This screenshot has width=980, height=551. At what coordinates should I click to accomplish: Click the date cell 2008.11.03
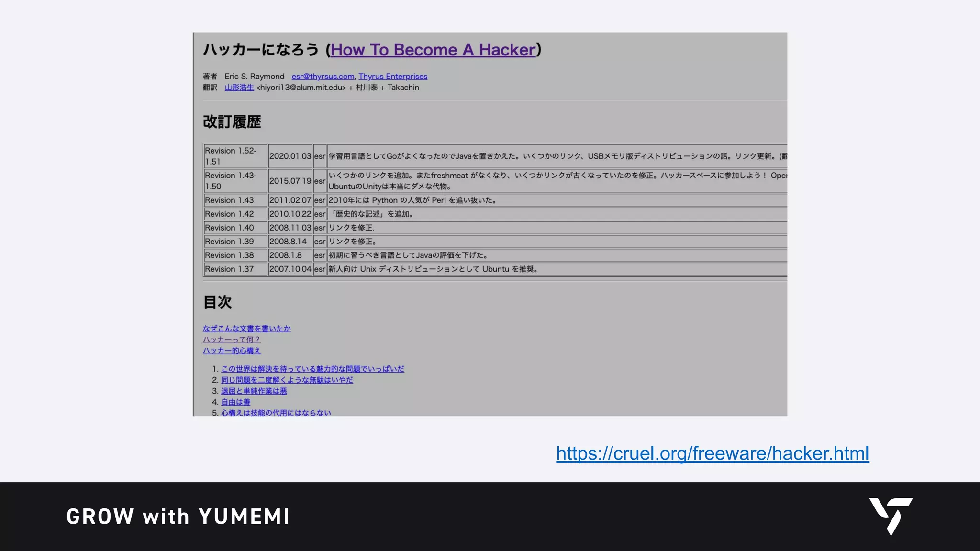click(x=290, y=228)
